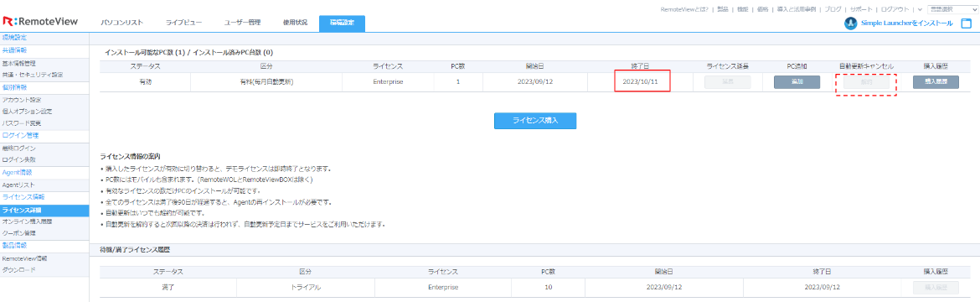Open オンライン購入履歴 in the sidebar
The width and height of the screenshot is (980, 302).
27,221
